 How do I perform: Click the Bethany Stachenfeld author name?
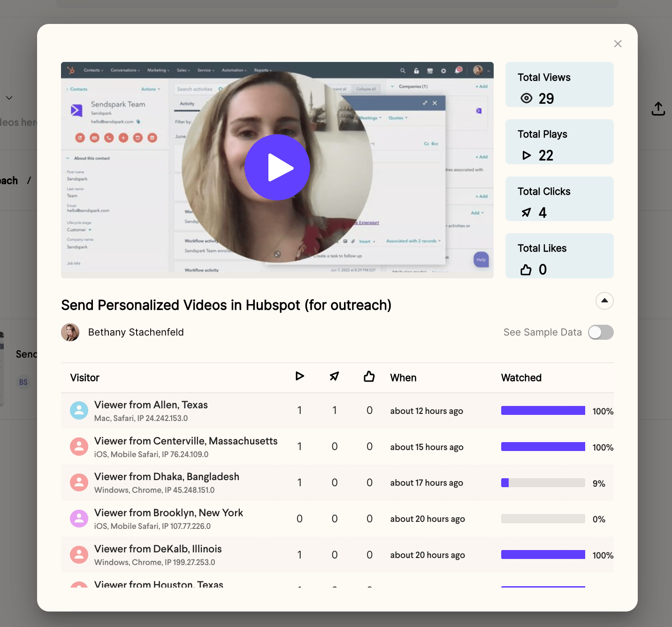(136, 332)
